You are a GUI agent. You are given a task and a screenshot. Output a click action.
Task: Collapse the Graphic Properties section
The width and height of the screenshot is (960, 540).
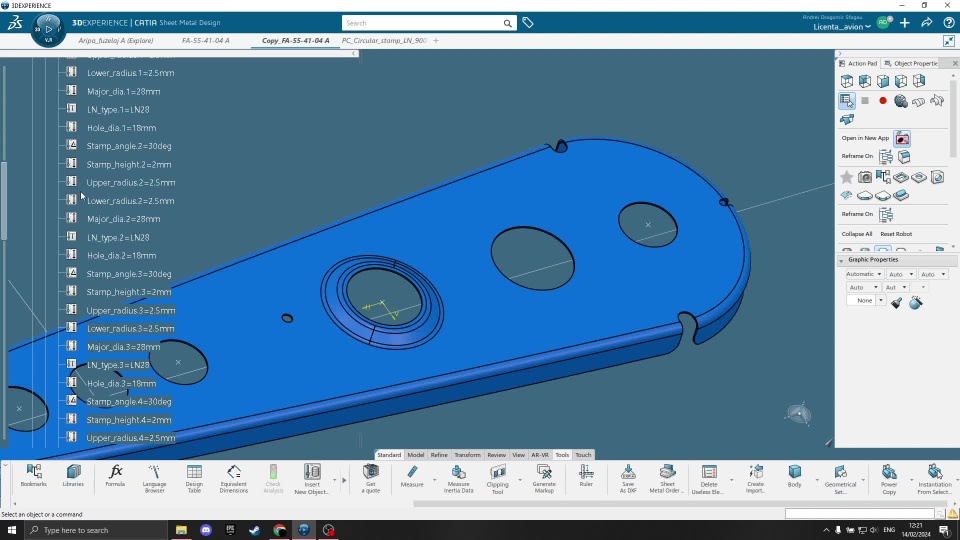841,260
